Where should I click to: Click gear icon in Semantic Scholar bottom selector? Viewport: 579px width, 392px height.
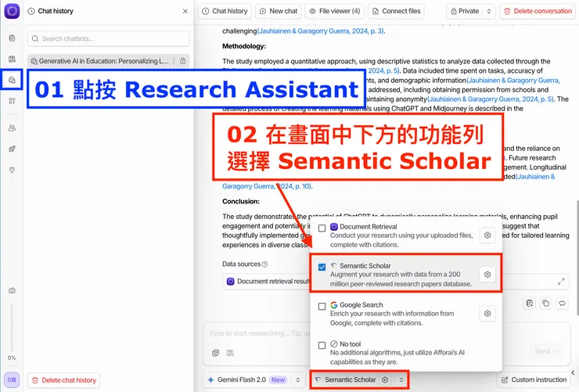click(385, 379)
